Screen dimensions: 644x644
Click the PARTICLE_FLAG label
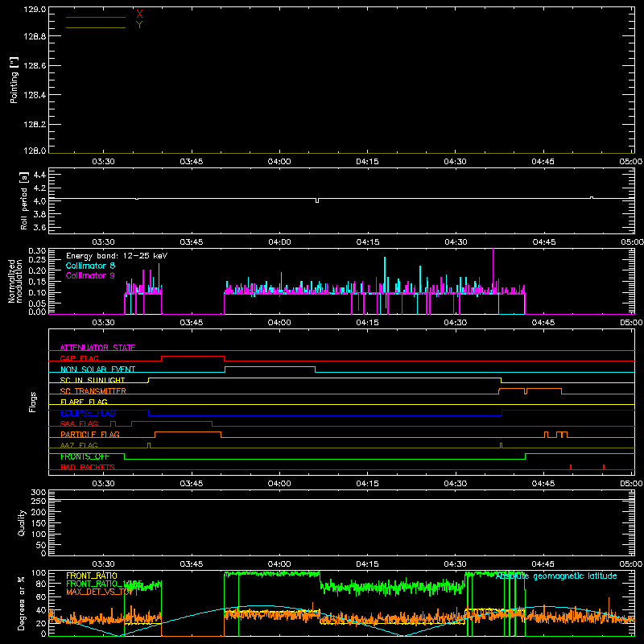(x=90, y=435)
